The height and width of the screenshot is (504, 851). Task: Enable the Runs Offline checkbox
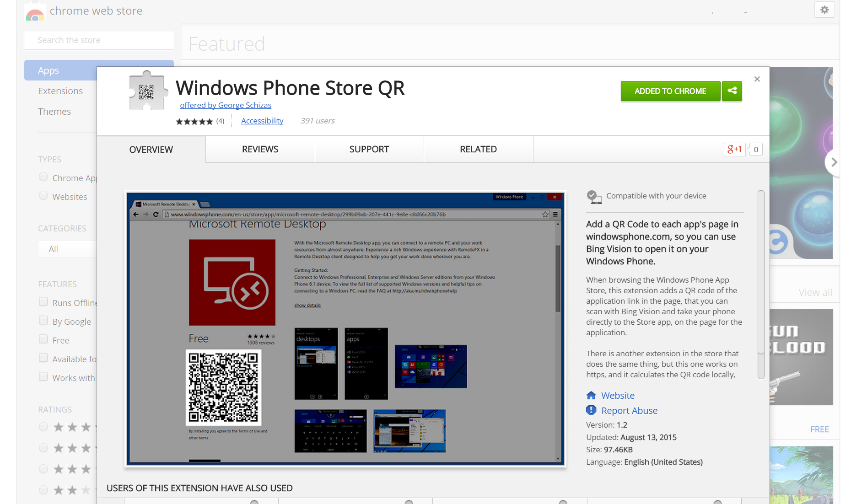click(x=43, y=301)
